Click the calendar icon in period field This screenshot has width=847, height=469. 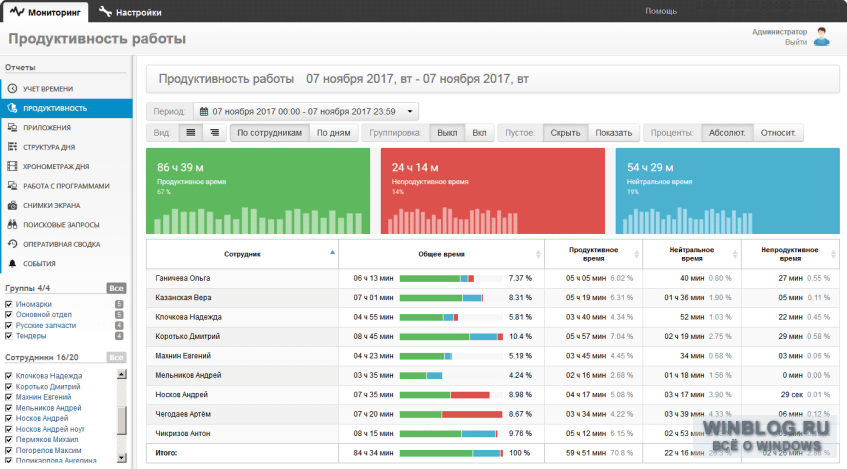pyautogui.click(x=204, y=111)
